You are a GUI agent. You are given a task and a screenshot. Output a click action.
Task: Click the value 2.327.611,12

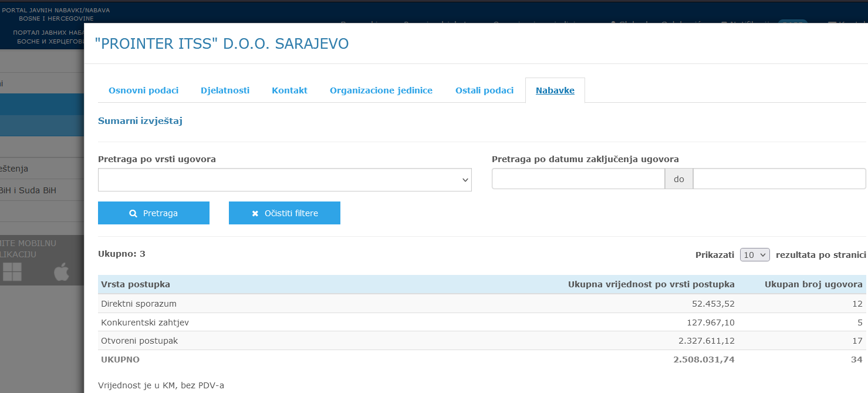pos(705,341)
